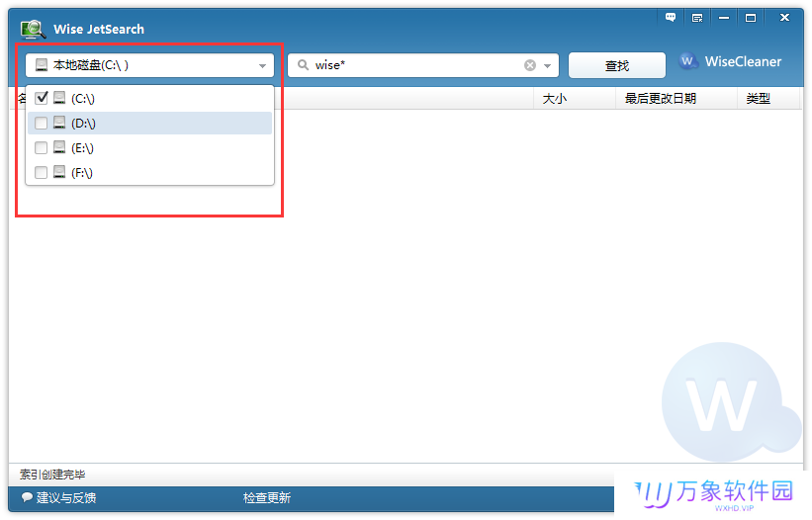The width and height of the screenshot is (812, 520).
Task: Click 检查更新 to check for updates
Action: point(267,497)
